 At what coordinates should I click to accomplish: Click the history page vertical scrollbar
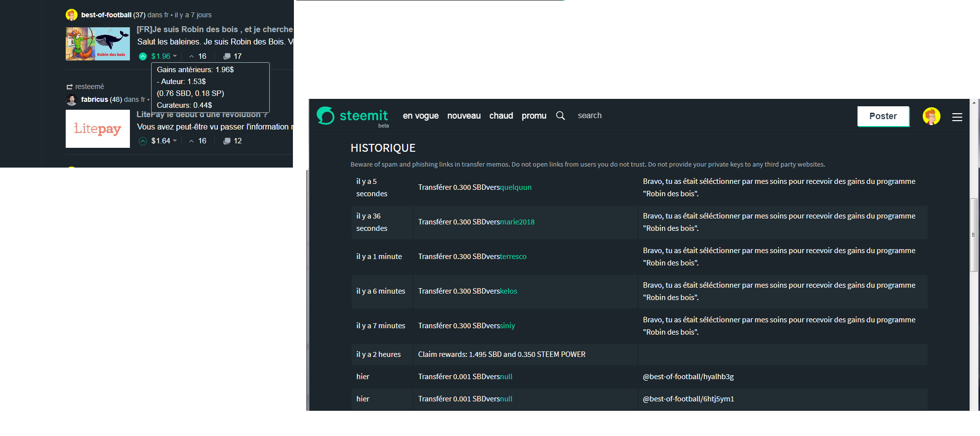coord(974,235)
